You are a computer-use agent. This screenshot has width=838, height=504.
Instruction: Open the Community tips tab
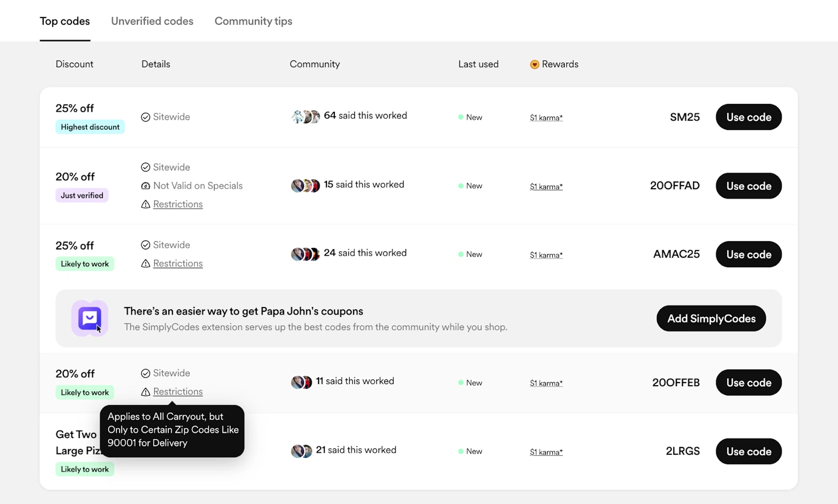tap(253, 21)
